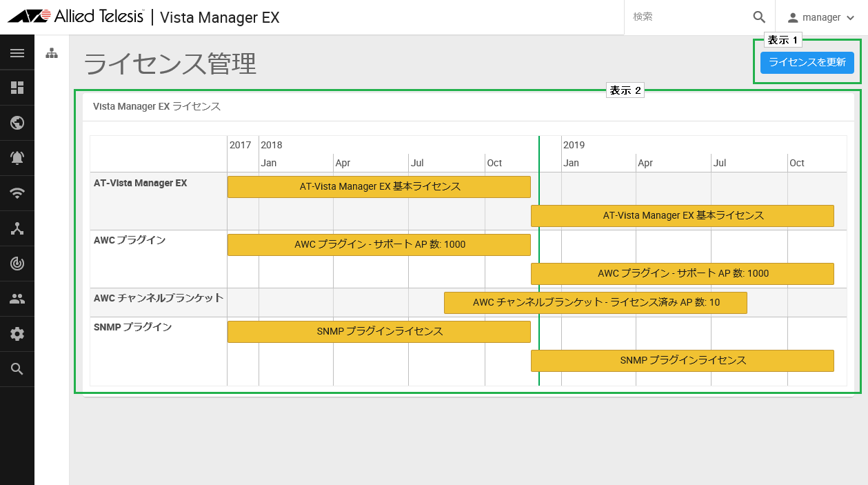Click the ライセンスを更新 button
The height and width of the screenshot is (485, 868).
[x=807, y=62]
